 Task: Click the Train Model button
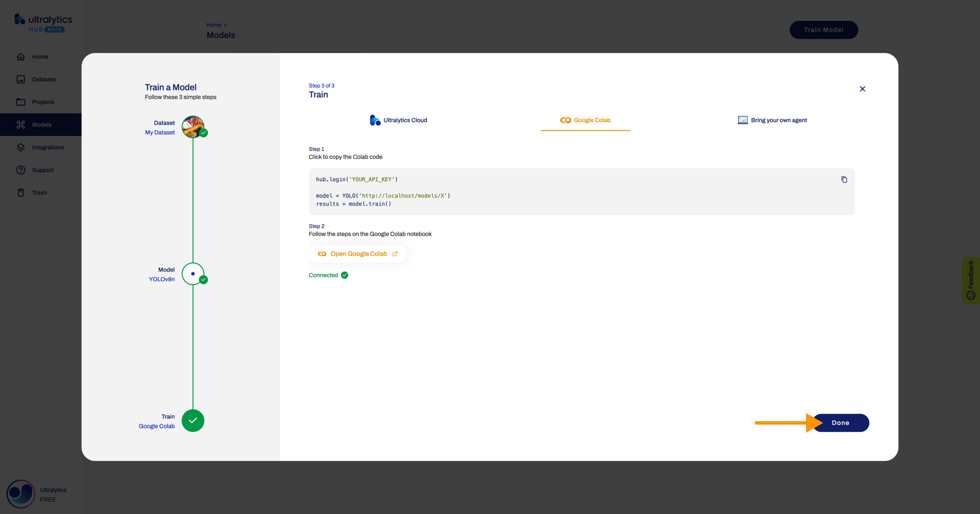(x=823, y=29)
